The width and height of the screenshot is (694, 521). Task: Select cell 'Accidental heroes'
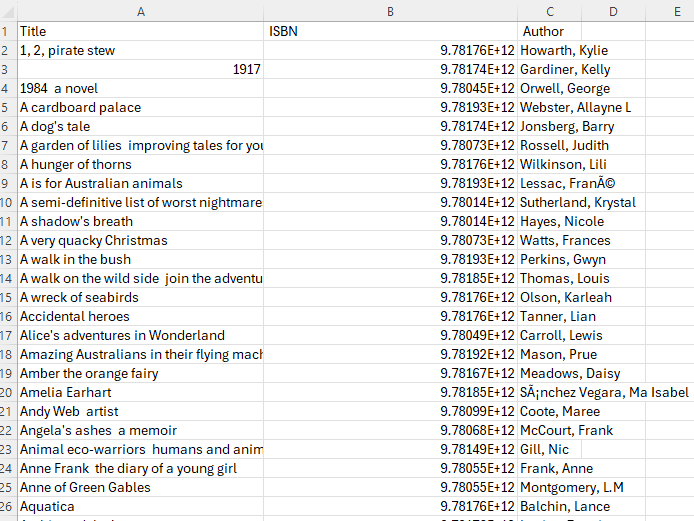pos(141,316)
